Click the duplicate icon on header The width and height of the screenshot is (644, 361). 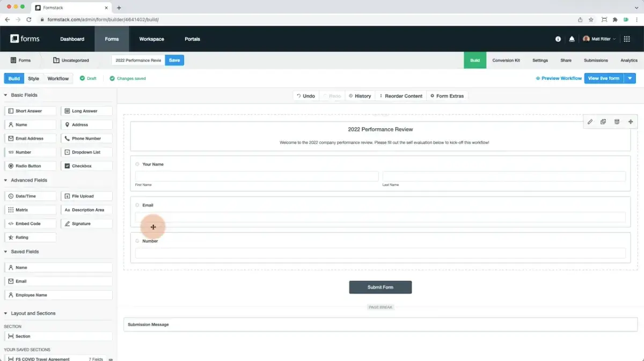click(x=603, y=122)
